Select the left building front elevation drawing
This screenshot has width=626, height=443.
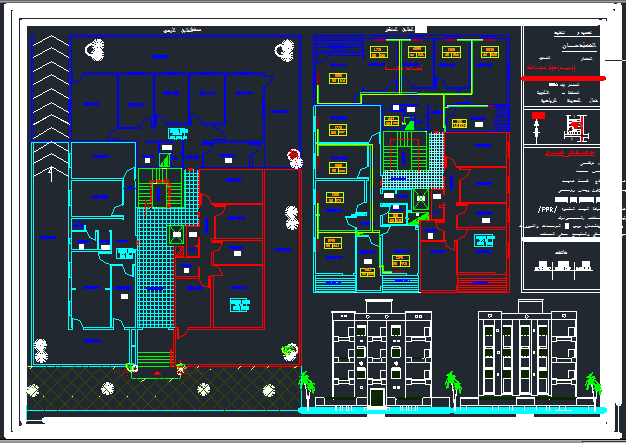(x=381, y=353)
